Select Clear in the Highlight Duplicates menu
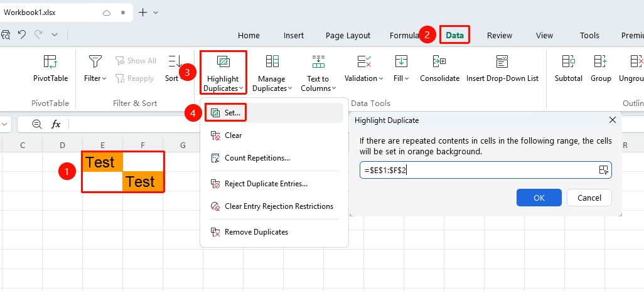This screenshot has height=291, width=644. [274, 135]
